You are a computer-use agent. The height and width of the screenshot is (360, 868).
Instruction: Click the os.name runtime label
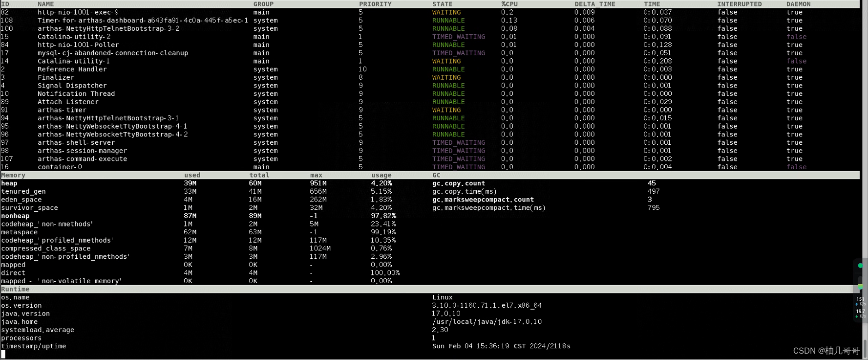pos(15,297)
